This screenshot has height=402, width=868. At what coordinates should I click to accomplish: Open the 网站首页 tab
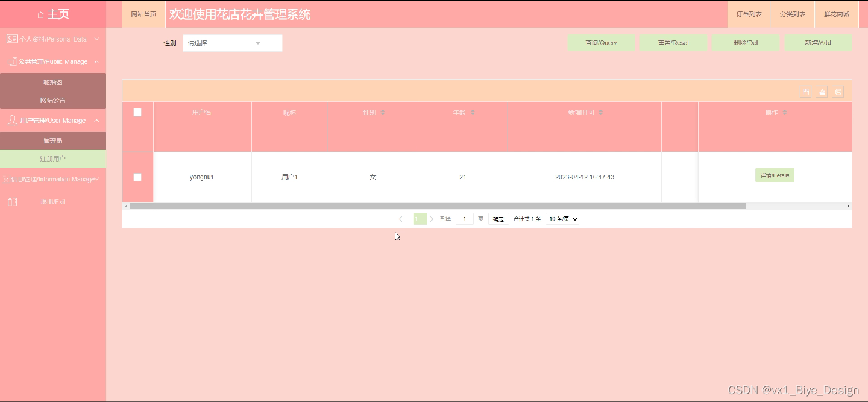(143, 14)
